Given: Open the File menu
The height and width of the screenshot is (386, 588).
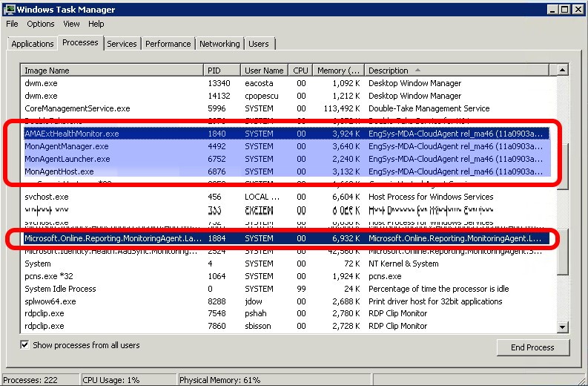Looking at the screenshot, I should coord(12,24).
